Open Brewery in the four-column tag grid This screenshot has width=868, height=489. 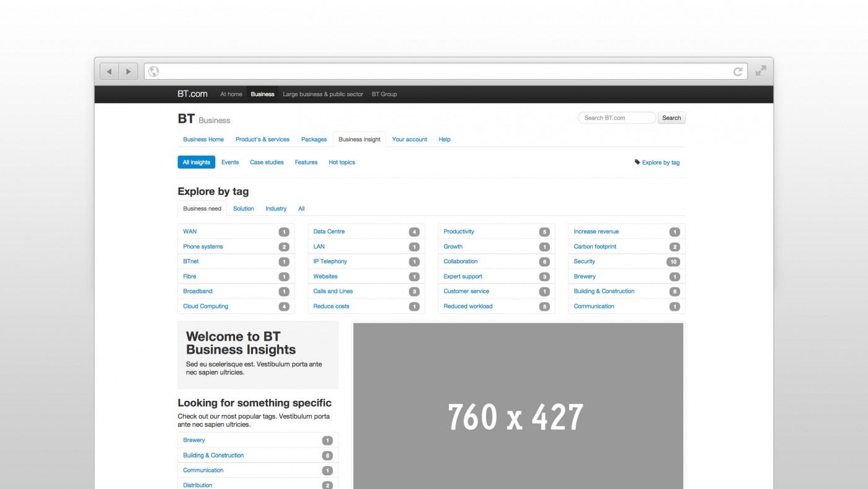pos(585,276)
